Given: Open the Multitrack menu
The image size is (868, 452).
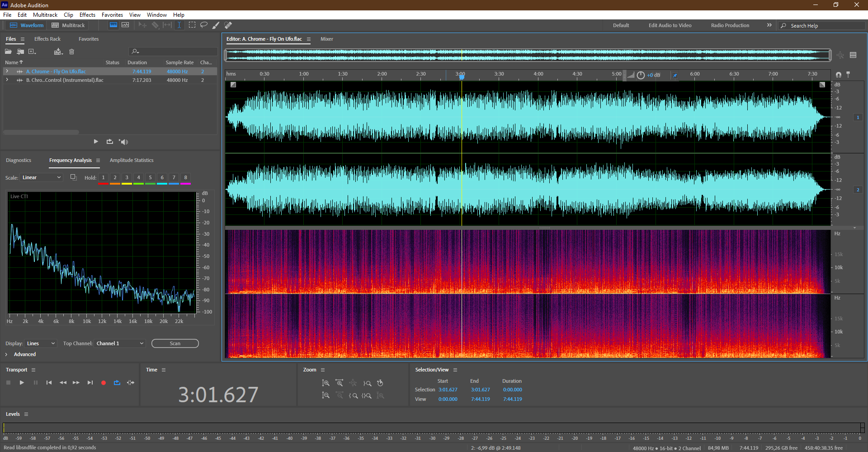Looking at the screenshot, I should point(45,15).
